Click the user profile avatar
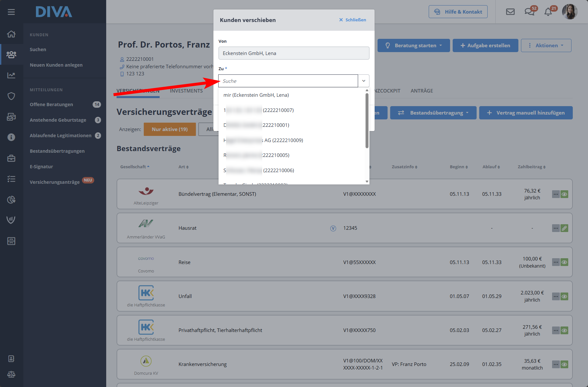This screenshot has height=387, width=588. point(570,12)
